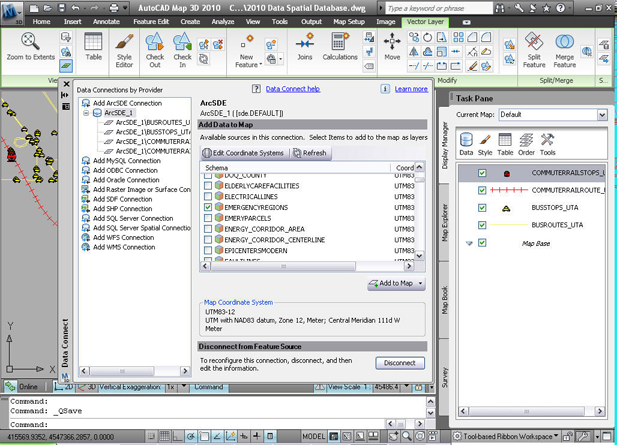Viewport: 617px width, 445px height.
Task: Open New Feature dropdown arrow
Action: pos(260,65)
